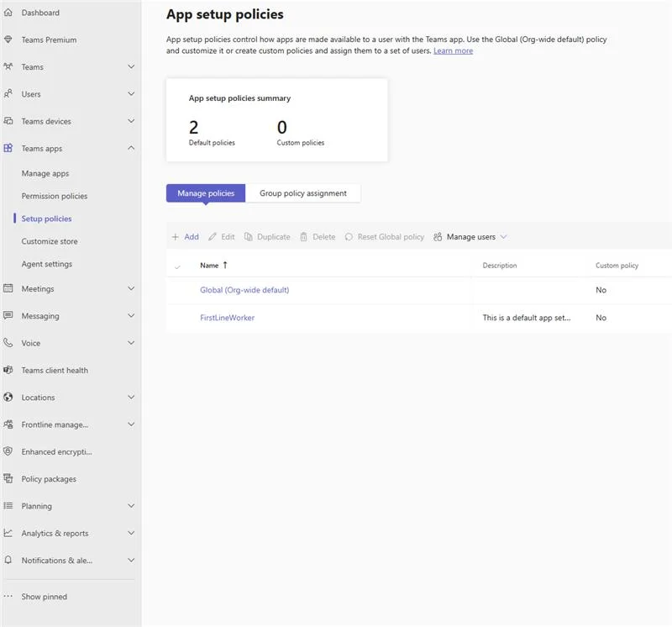Click the plus icon next to Add
672x627 pixels.
175,237
